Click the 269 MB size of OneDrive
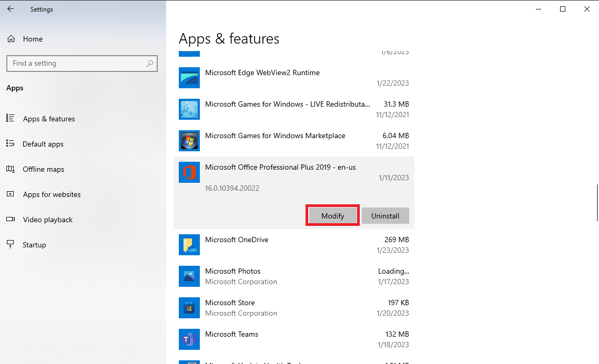The width and height of the screenshot is (599, 364). 397,240
